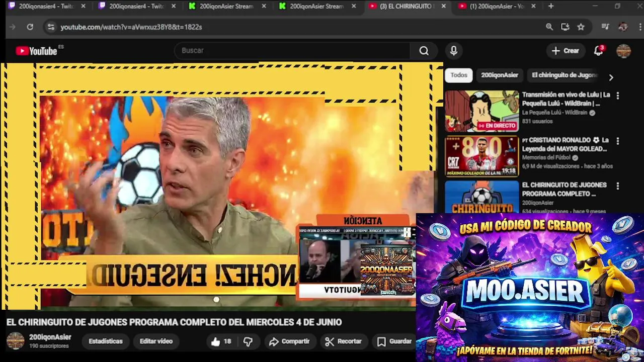Open options for Cristiano Ronaldo video
644x362 pixels.
pyautogui.click(x=618, y=141)
